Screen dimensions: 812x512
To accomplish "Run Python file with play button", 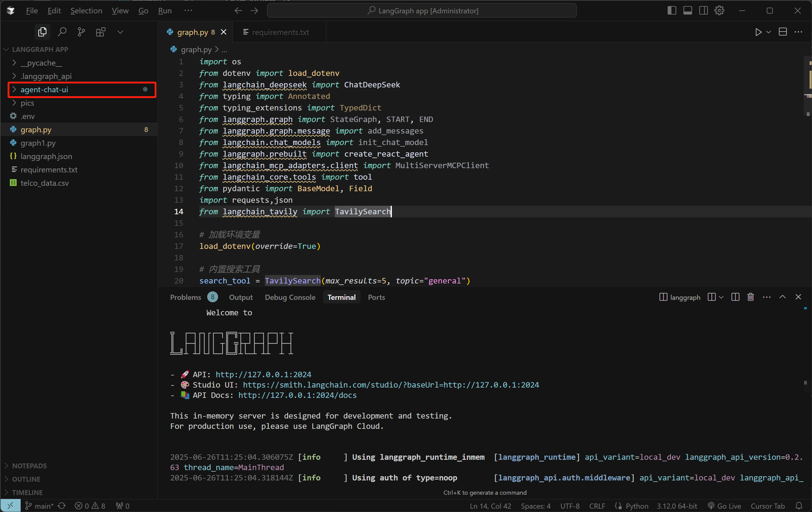I will pos(758,32).
